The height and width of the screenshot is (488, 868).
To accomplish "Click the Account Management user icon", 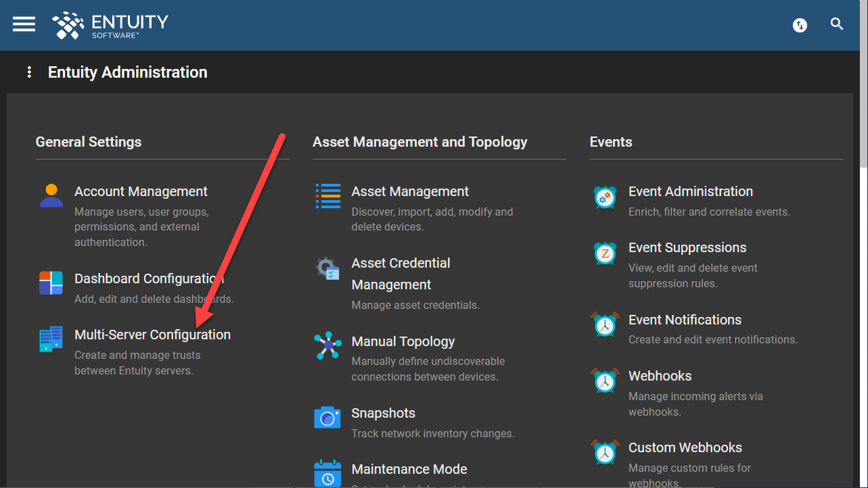I will point(51,195).
